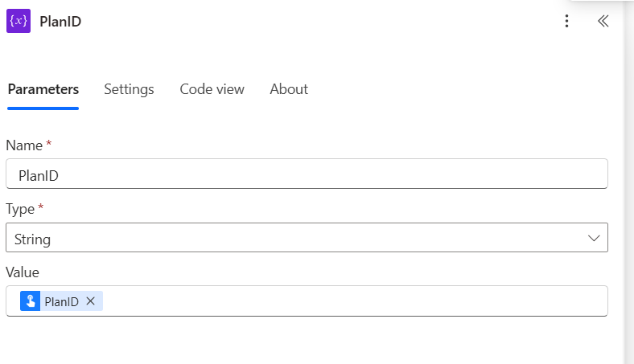Click the Name field label

(x=23, y=145)
